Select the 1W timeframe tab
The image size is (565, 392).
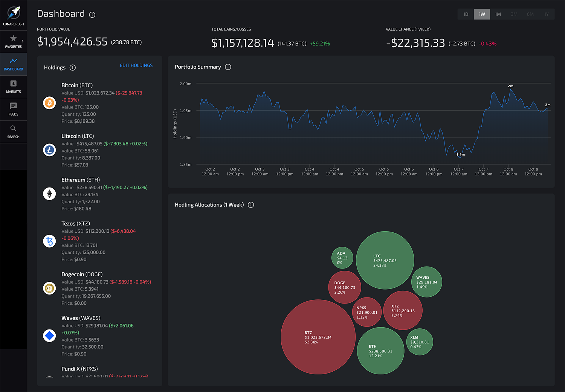pos(482,14)
